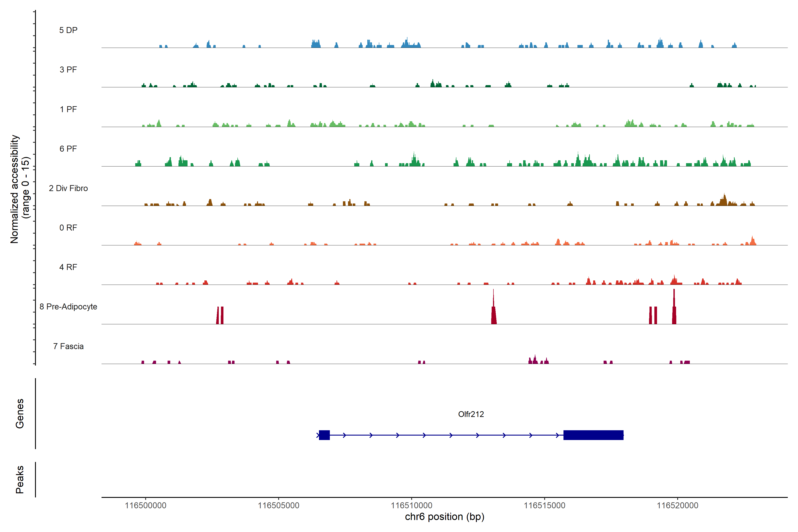Click the Olfr212 gene name label

471,414
